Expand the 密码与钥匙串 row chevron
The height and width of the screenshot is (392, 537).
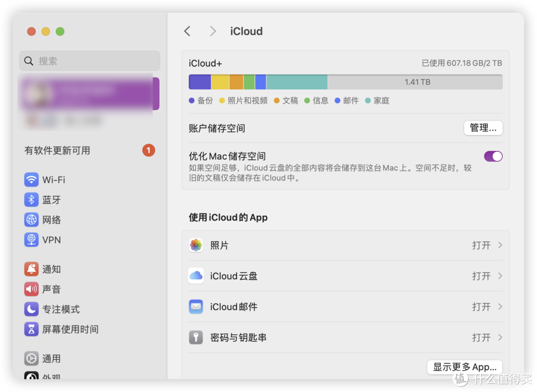(x=501, y=337)
